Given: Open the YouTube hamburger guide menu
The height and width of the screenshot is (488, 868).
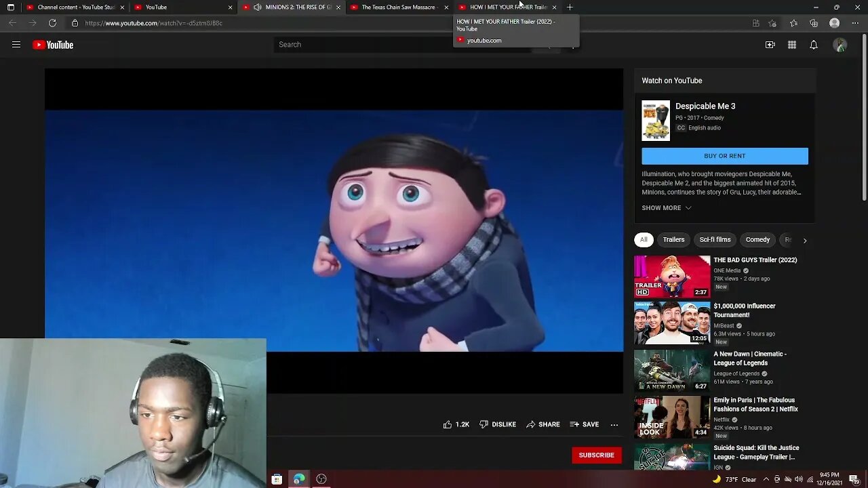Looking at the screenshot, I should [16, 45].
